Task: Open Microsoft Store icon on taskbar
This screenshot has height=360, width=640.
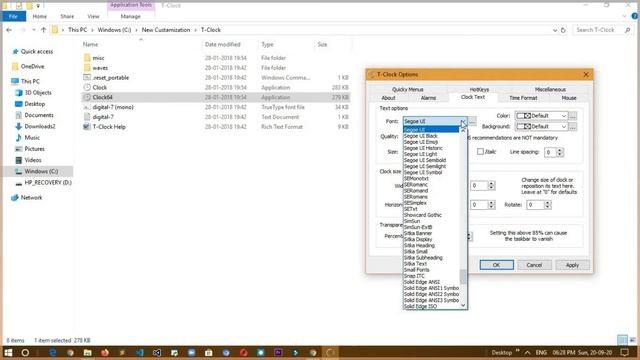Action: point(209,352)
